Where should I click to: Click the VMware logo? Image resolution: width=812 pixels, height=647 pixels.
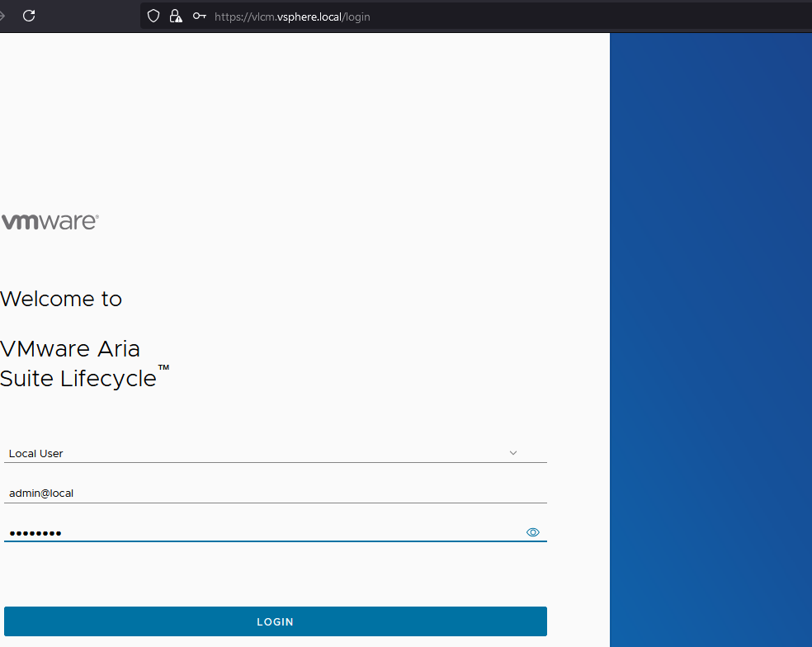click(50, 221)
